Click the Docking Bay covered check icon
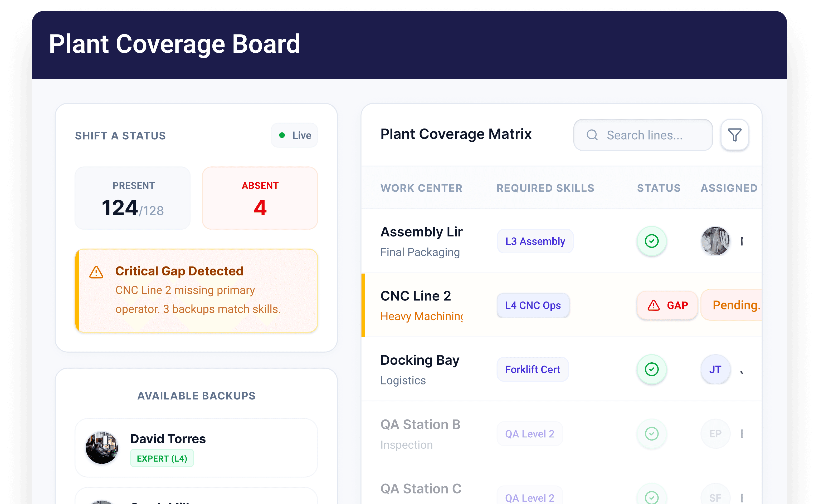This screenshot has width=819, height=504. [652, 369]
